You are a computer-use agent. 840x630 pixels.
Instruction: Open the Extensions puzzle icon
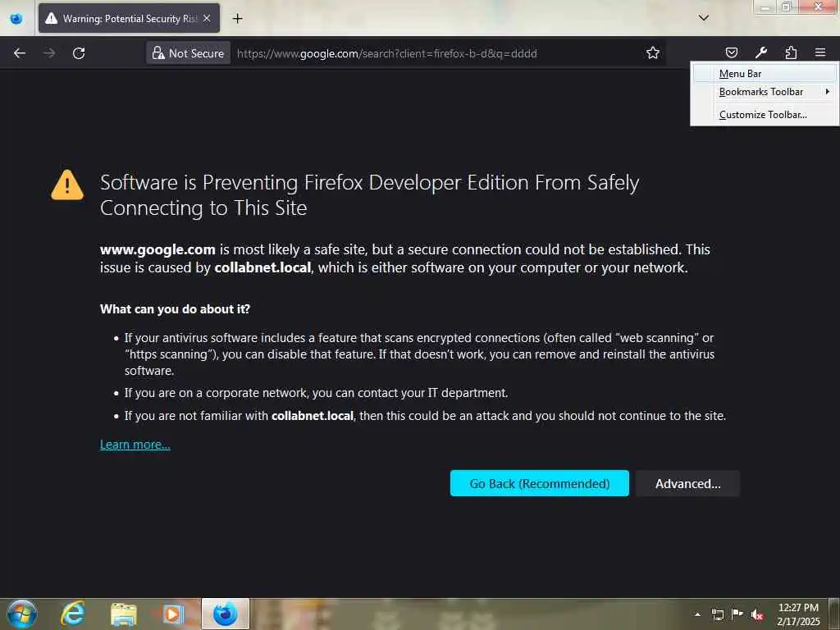click(x=791, y=52)
